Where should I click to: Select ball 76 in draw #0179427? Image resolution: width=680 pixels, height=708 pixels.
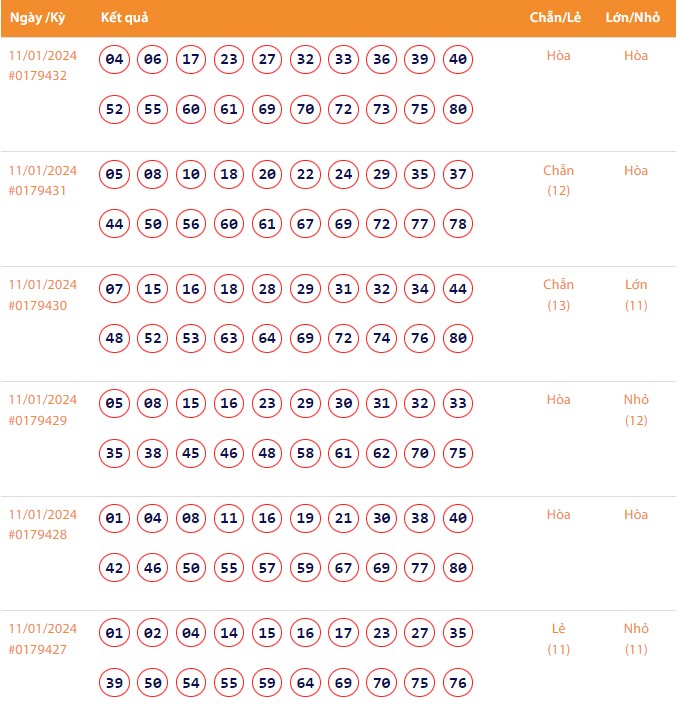point(458,683)
